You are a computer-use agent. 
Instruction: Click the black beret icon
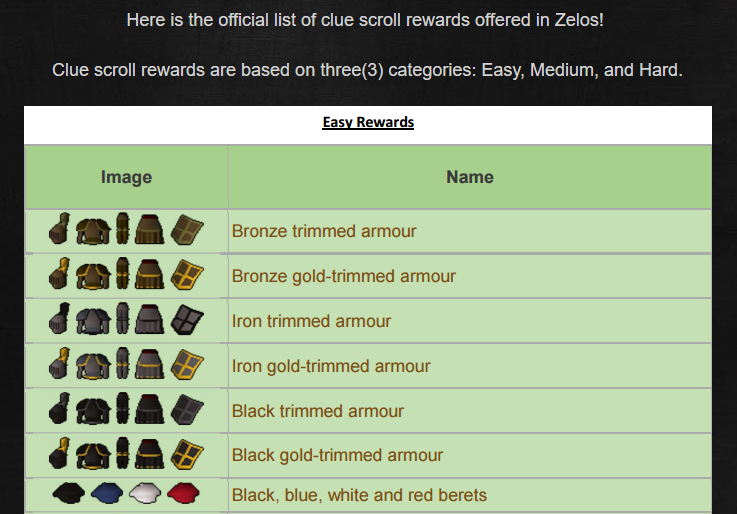(x=69, y=493)
